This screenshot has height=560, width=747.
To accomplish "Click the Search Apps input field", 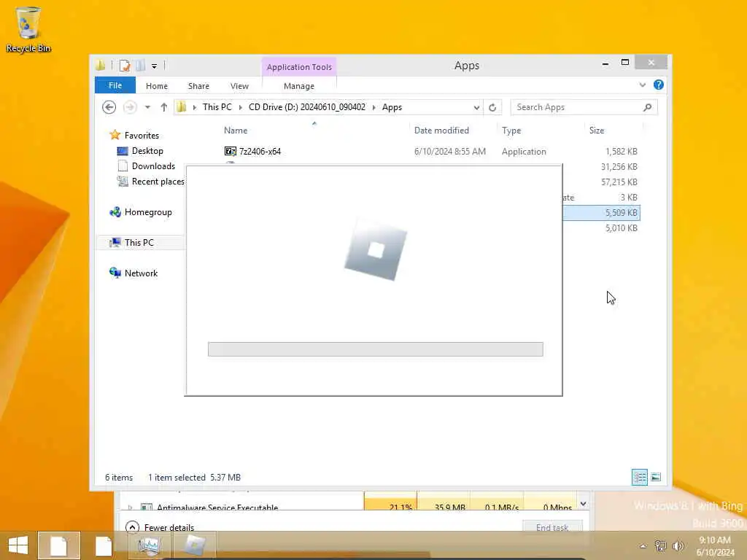I will tap(576, 107).
